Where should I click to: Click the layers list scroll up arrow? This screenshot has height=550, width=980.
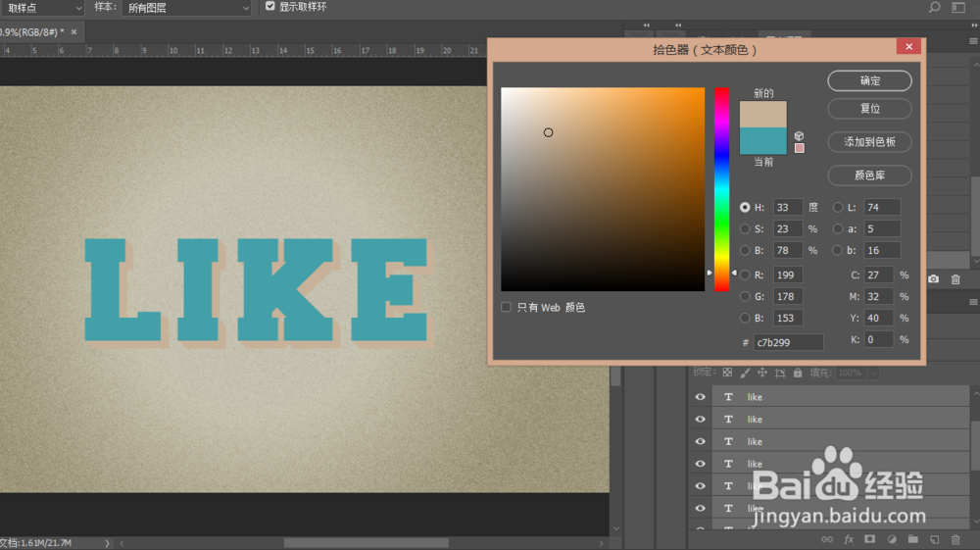[975, 394]
